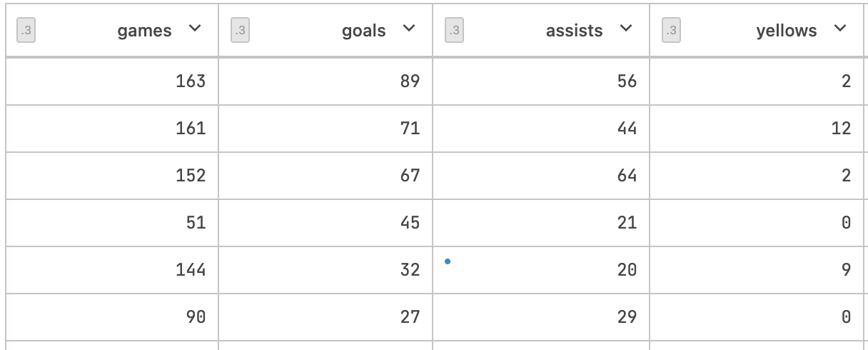Open the games column dropdown menu
Screen dimensions: 868x350
(195, 29)
